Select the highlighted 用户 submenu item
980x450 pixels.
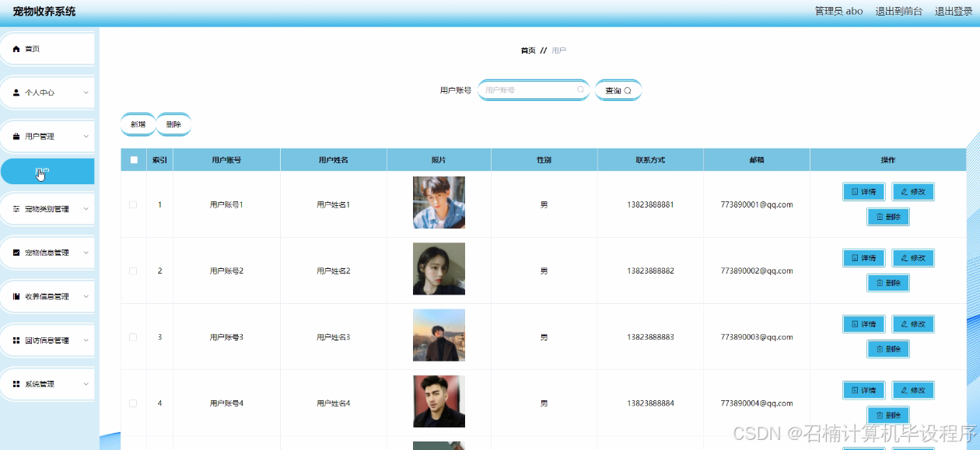47,171
